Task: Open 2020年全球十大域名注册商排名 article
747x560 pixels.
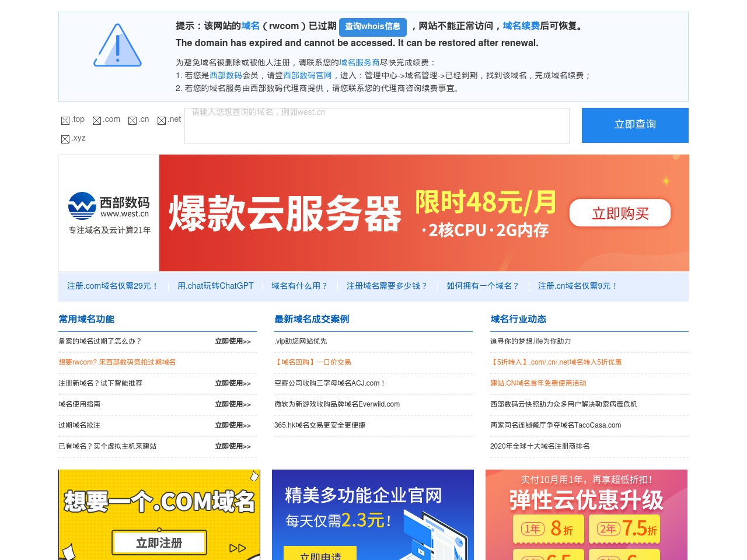Action: click(x=540, y=446)
